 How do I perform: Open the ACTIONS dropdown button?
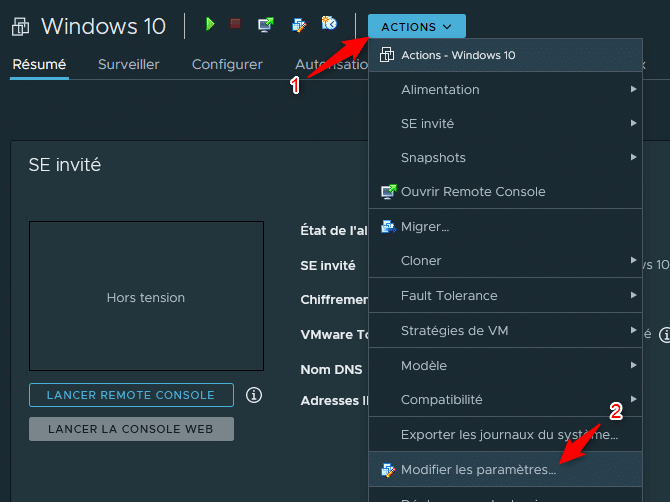point(416,27)
